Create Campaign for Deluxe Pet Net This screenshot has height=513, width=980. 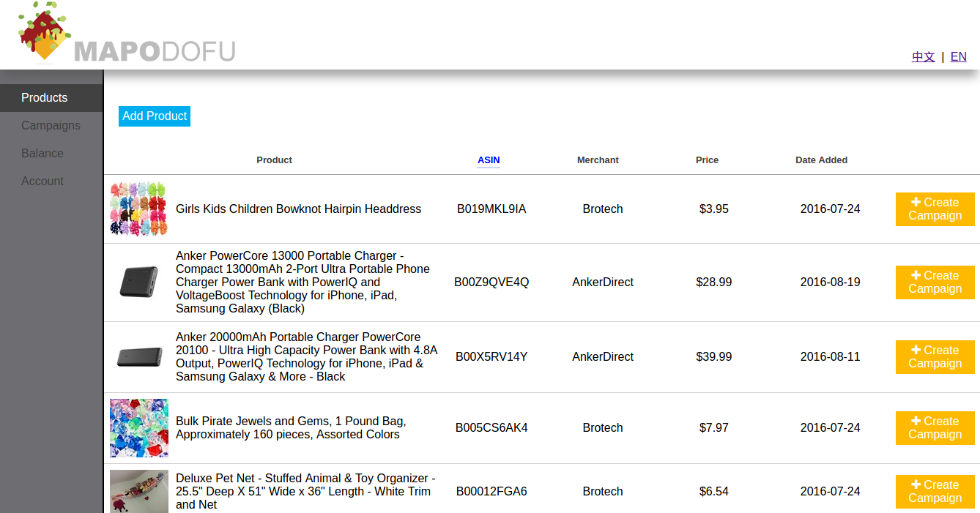pos(935,492)
